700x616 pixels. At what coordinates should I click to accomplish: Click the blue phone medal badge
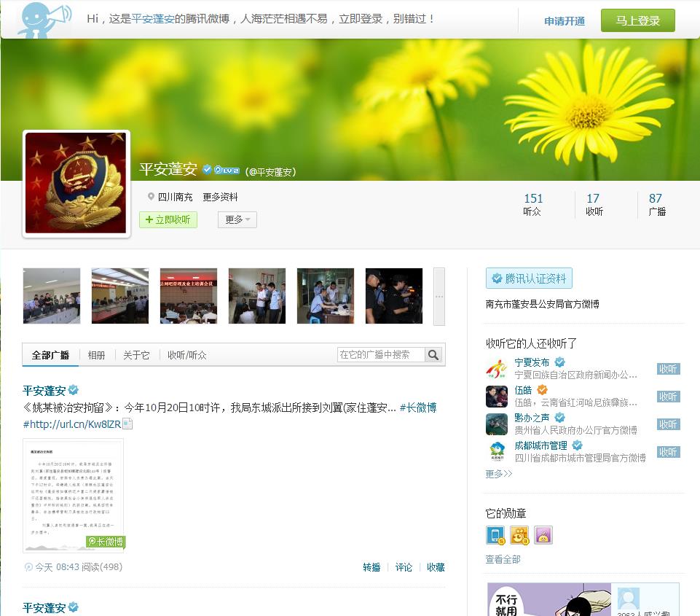[495, 535]
